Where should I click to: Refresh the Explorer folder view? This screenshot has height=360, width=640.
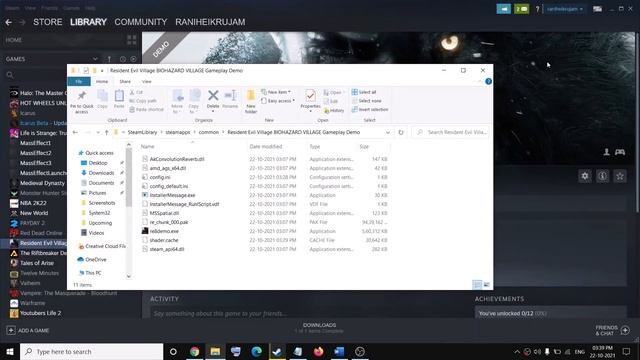point(401,132)
